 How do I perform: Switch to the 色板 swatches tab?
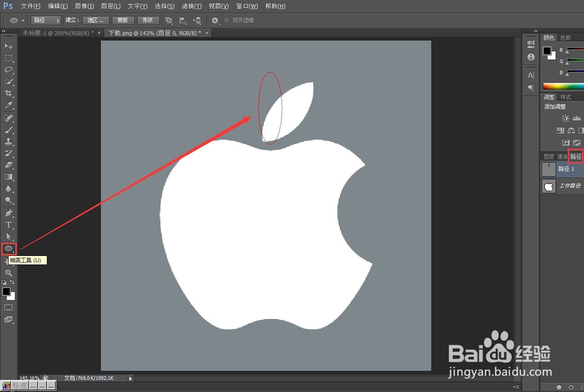click(565, 37)
